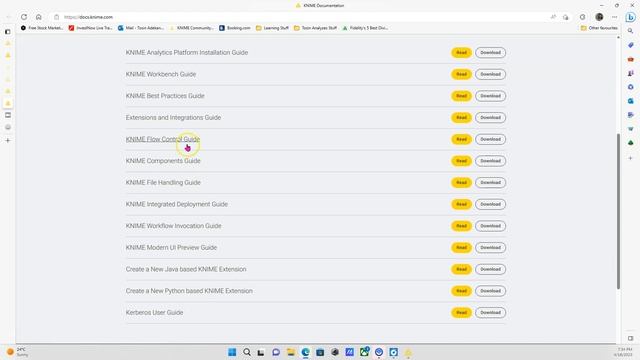
Task: Open the tab actions menu icon
Action: (8, 31)
